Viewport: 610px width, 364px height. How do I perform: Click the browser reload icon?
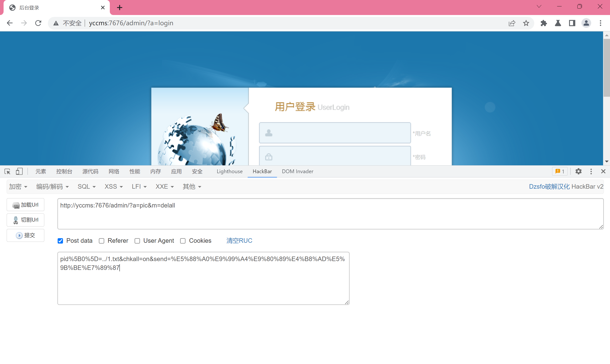click(x=38, y=23)
